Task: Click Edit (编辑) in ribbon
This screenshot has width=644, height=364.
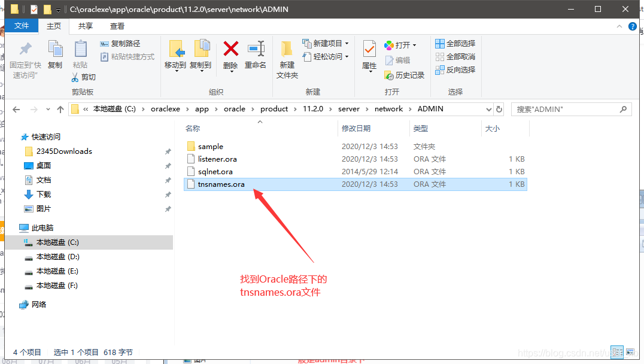Action: [397, 60]
